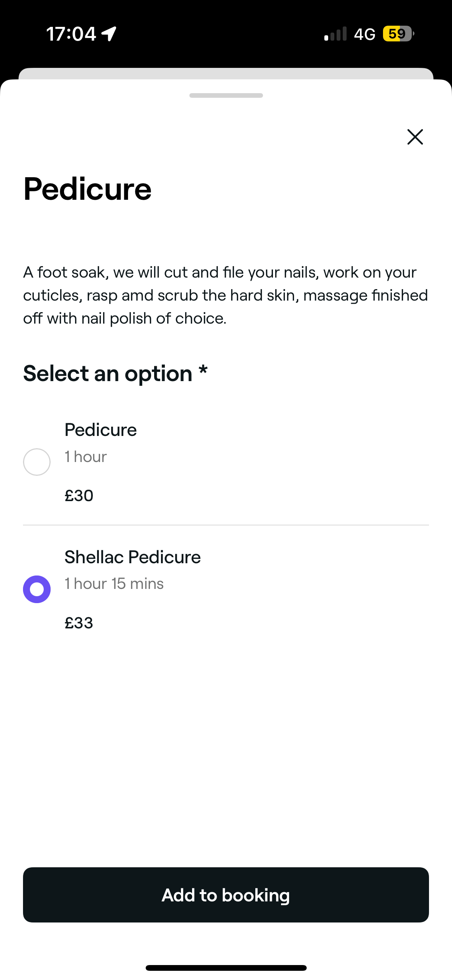Tap the foot soak description text
Screen dimensions: 452x980
[226, 295]
